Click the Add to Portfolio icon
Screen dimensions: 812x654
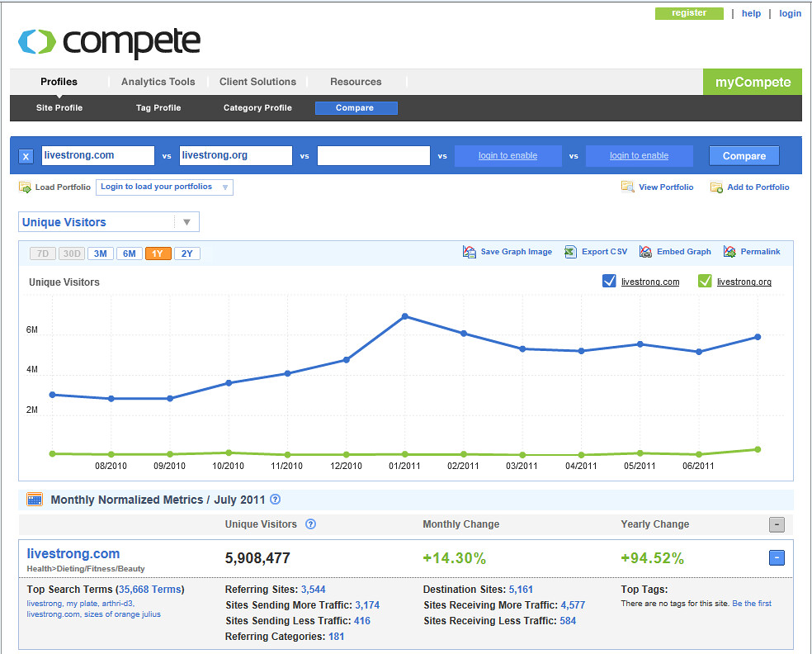(716, 187)
